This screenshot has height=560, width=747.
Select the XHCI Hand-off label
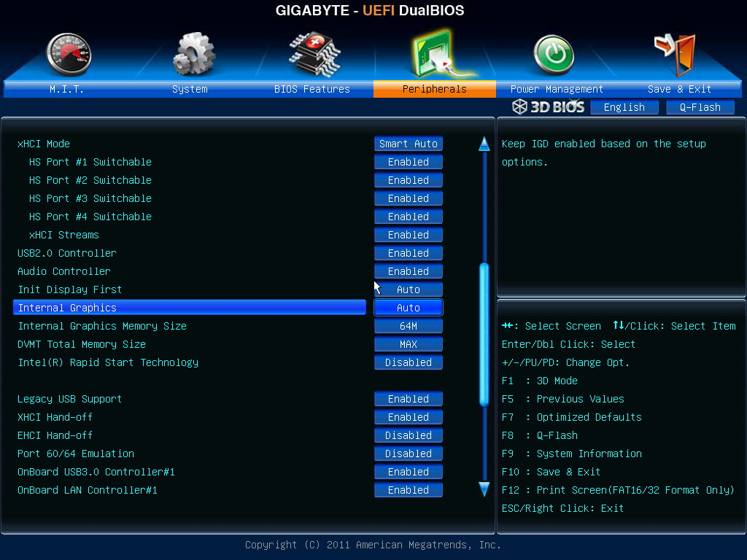coord(55,417)
